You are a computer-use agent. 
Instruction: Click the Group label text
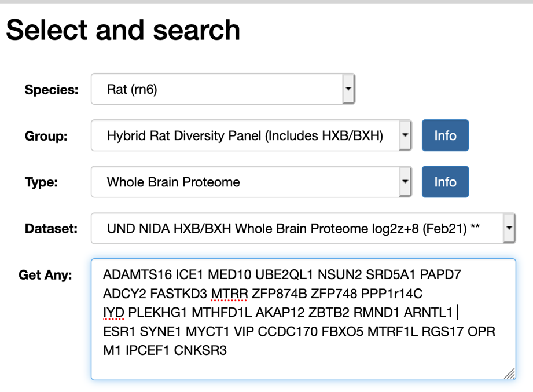point(46,136)
